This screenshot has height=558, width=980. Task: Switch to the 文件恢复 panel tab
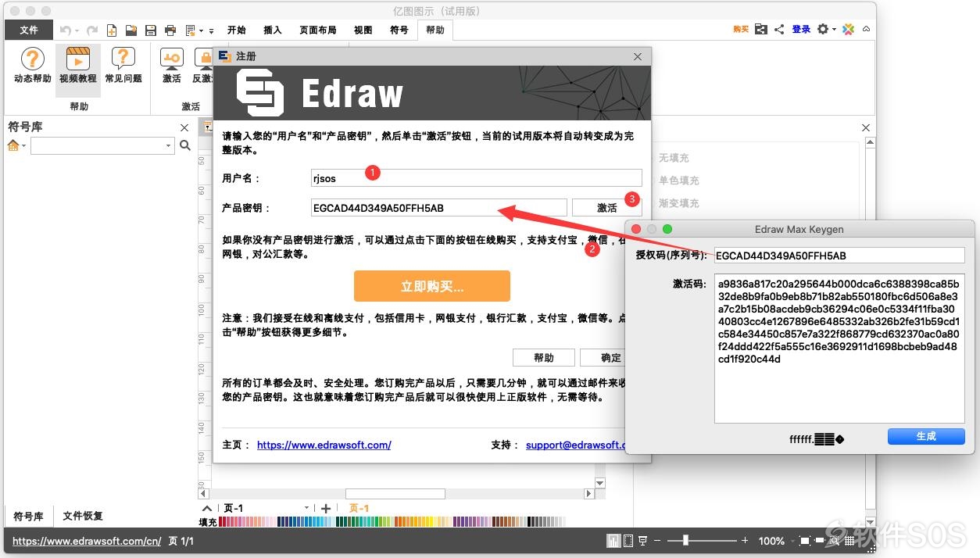pos(83,516)
